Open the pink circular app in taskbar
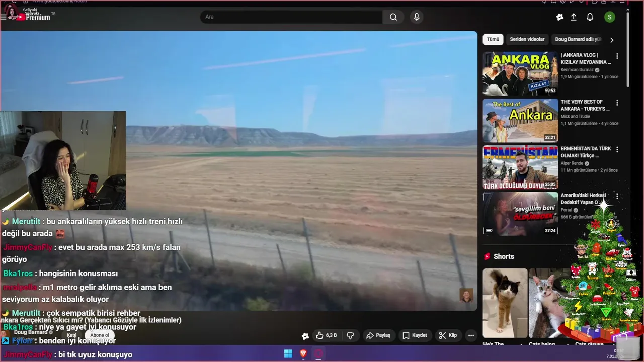The width and height of the screenshot is (644, 362). click(318, 353)
